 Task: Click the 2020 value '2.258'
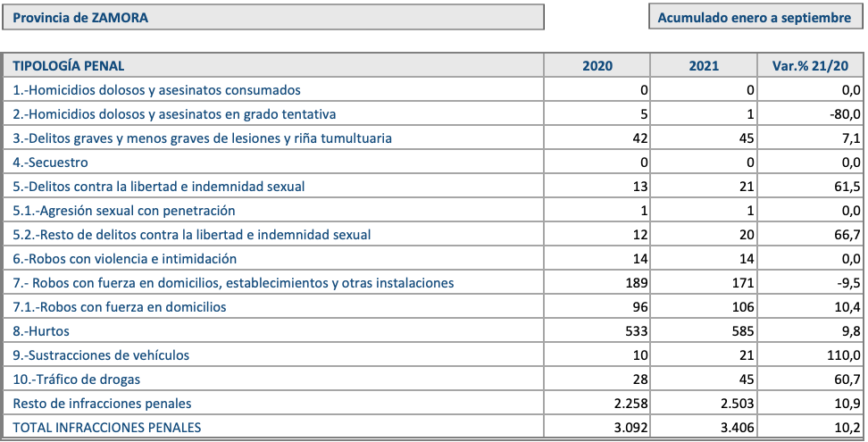pyautogui.click(x=631, y=404)
